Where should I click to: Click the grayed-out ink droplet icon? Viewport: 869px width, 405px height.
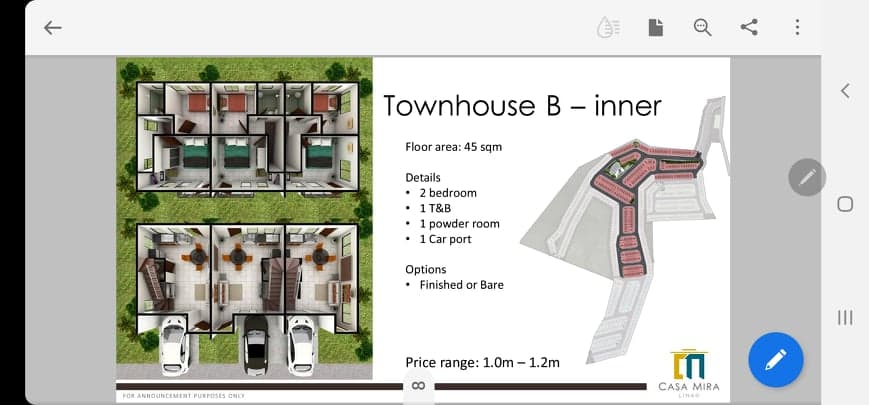(x=607, y=28)
